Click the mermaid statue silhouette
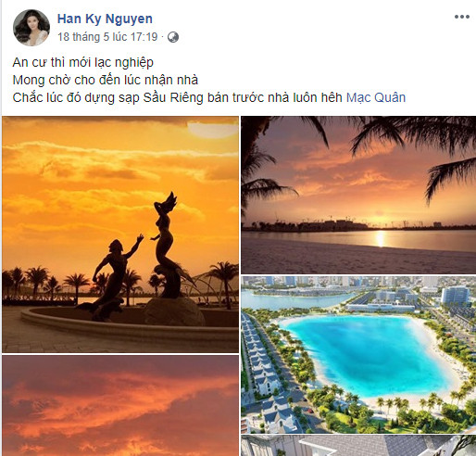 167,244
